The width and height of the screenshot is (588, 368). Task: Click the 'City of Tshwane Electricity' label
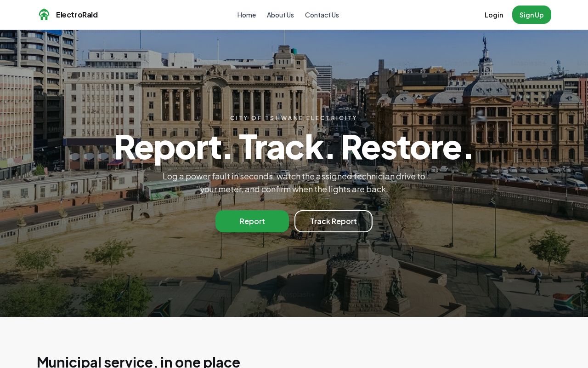294,118
